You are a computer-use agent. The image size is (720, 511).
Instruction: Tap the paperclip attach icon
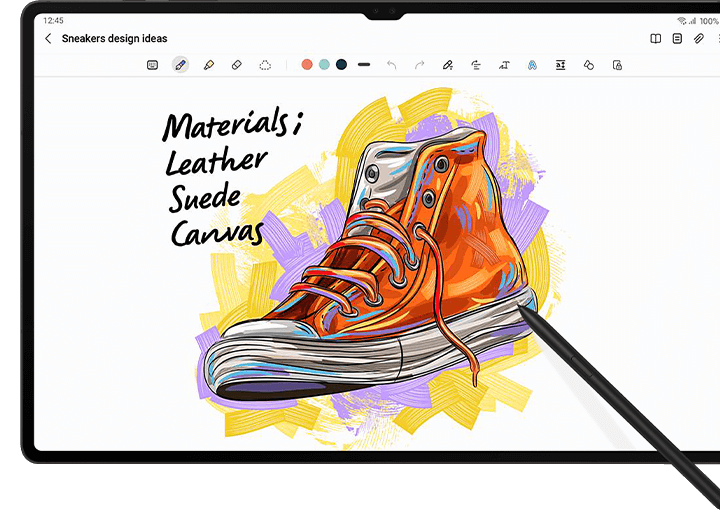[x=699, y=39]
